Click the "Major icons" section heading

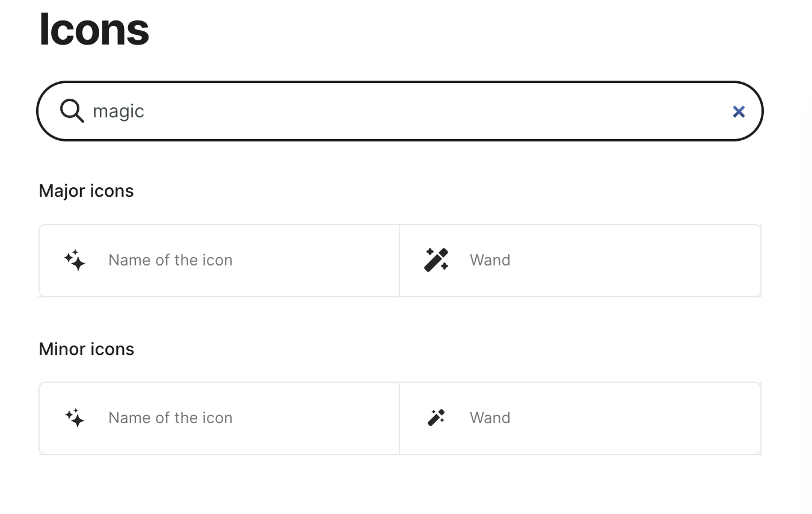tap(86, 191)
